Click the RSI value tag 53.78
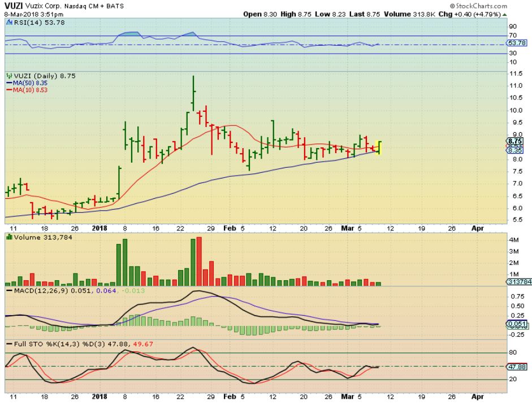The image size is (532, 405). click(x=517, y=43)
